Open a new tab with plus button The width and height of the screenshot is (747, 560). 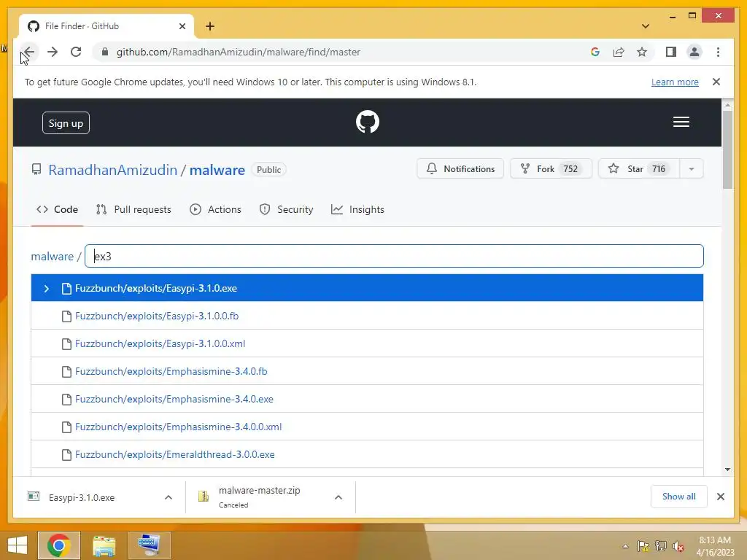click(x=210, y=26)
